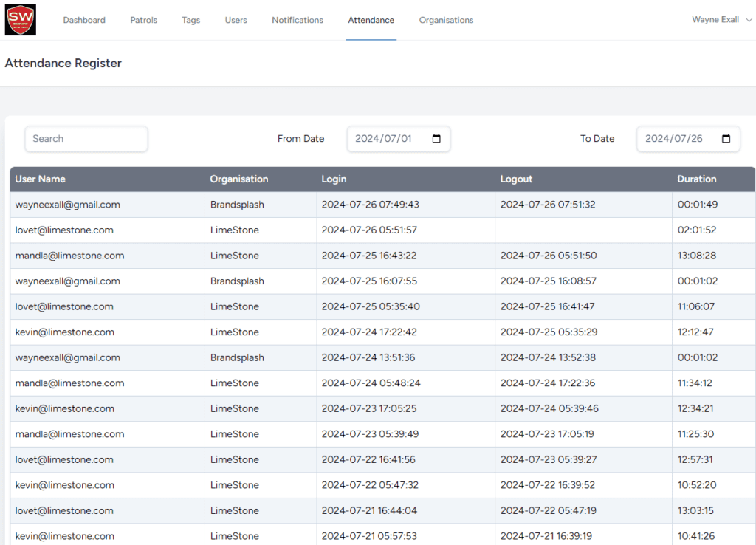Click the Organisation column header
This screenshot has height=545, width=756.
click(x=238, y=179)
